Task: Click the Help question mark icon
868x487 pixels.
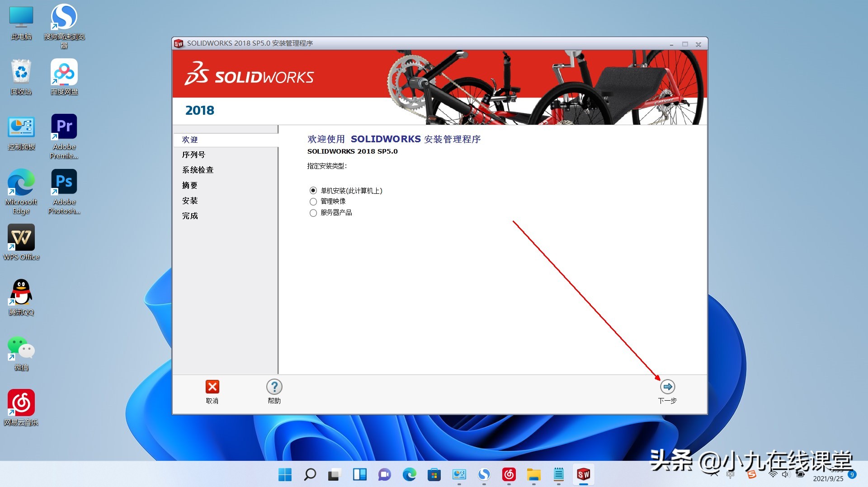Action: (274, 387)
